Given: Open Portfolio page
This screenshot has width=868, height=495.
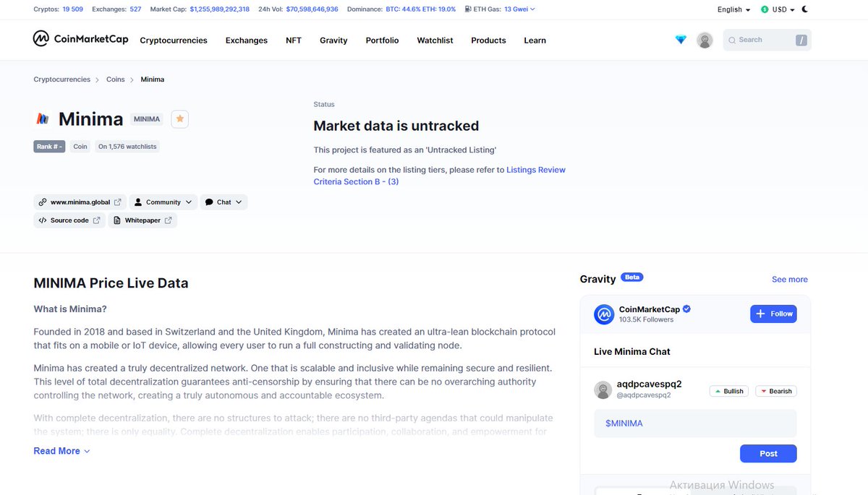Looking at the screenshot, I should (382, 40).
